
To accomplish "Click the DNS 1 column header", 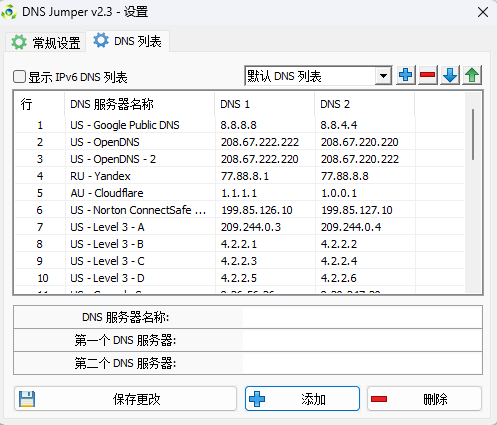I will [x=265, y=104].
